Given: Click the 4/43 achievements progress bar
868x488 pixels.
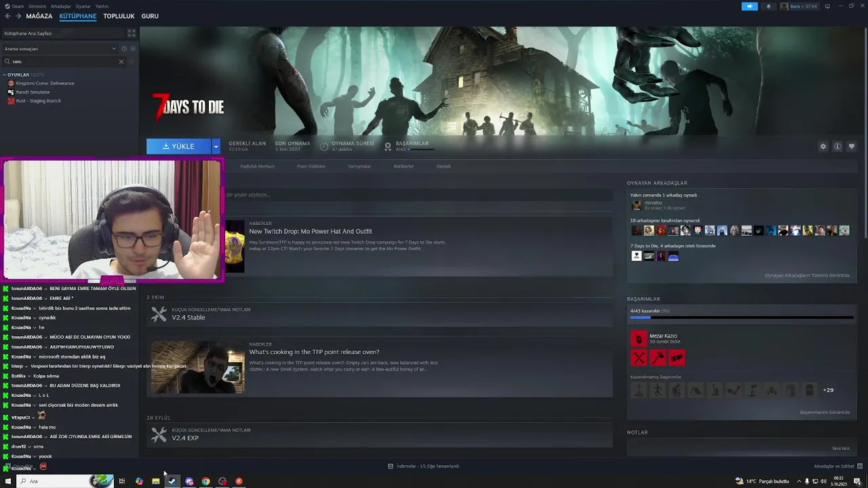Looking at the screenshot, I should (x=741, y=317).
